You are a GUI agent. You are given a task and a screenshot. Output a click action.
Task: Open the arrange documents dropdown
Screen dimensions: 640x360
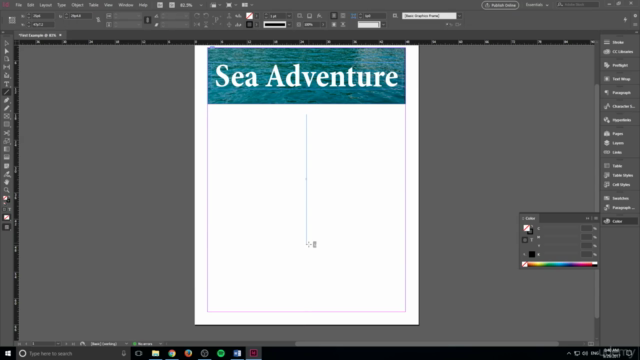point(247,5)
